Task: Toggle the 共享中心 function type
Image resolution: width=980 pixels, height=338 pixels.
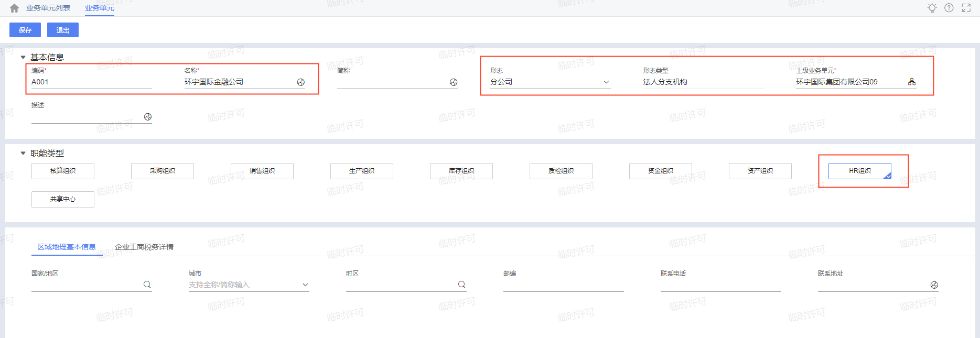Action: click(x=63, y=199)
